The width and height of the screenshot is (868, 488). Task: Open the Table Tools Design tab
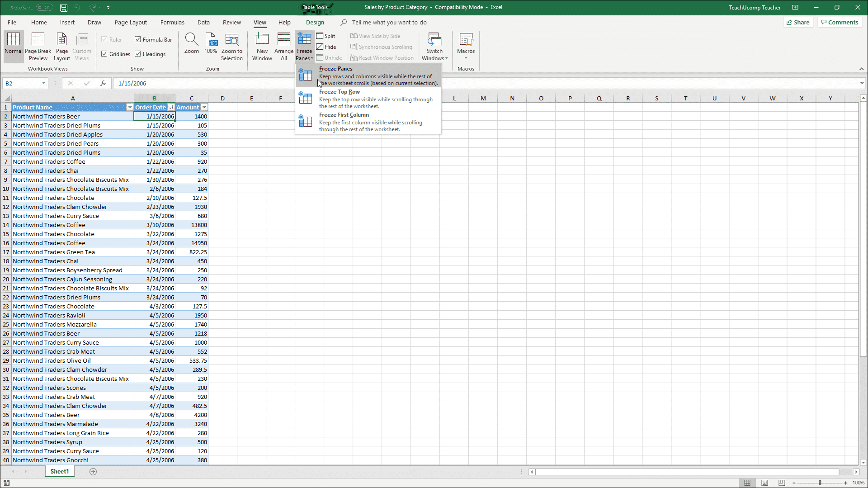315,22
